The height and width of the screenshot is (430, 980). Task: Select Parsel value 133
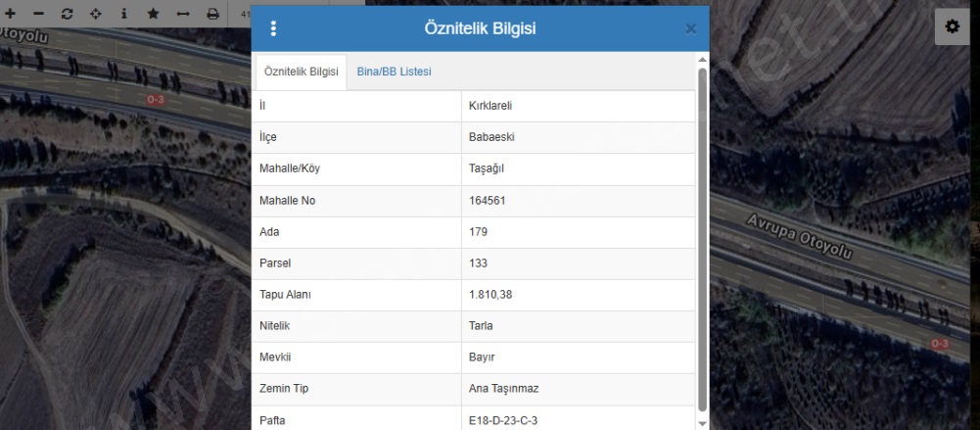pos(478,263)
